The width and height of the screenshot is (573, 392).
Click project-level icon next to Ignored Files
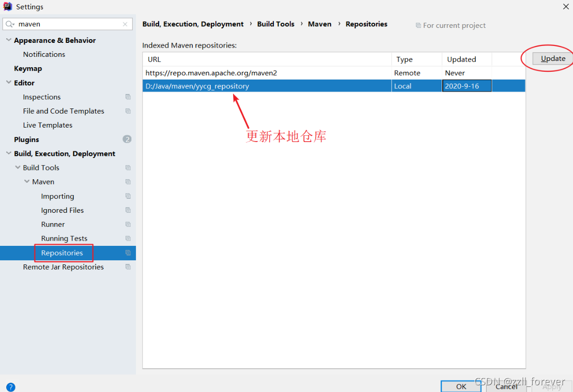[x=128, y=210]
